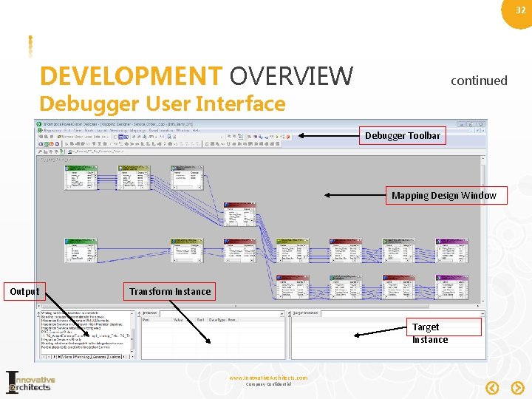Open the Mappings menu
The width and height of the screenshot is (532, 399).
[x=137, y=130]
